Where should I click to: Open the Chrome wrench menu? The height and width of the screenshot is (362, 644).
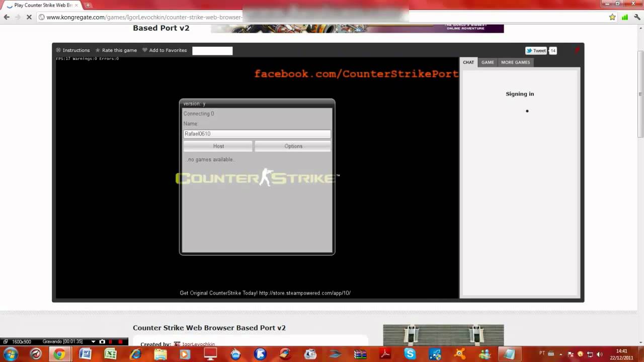tap(636, 17)
